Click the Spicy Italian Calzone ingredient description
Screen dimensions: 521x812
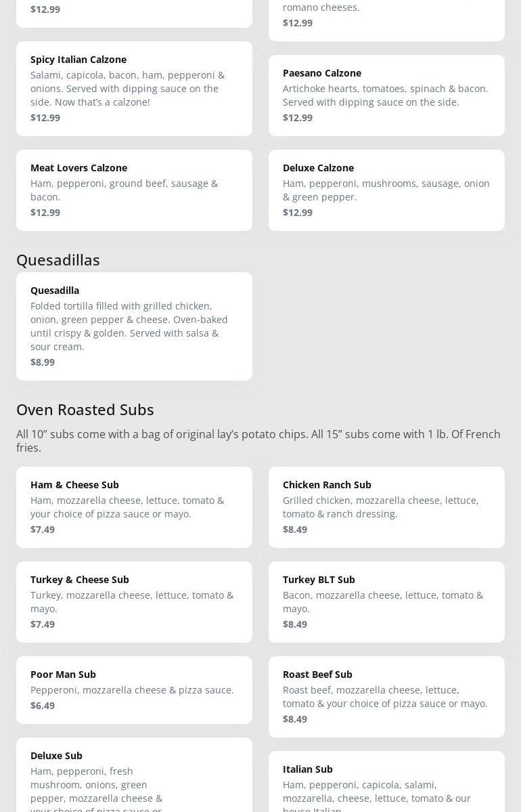127,88
